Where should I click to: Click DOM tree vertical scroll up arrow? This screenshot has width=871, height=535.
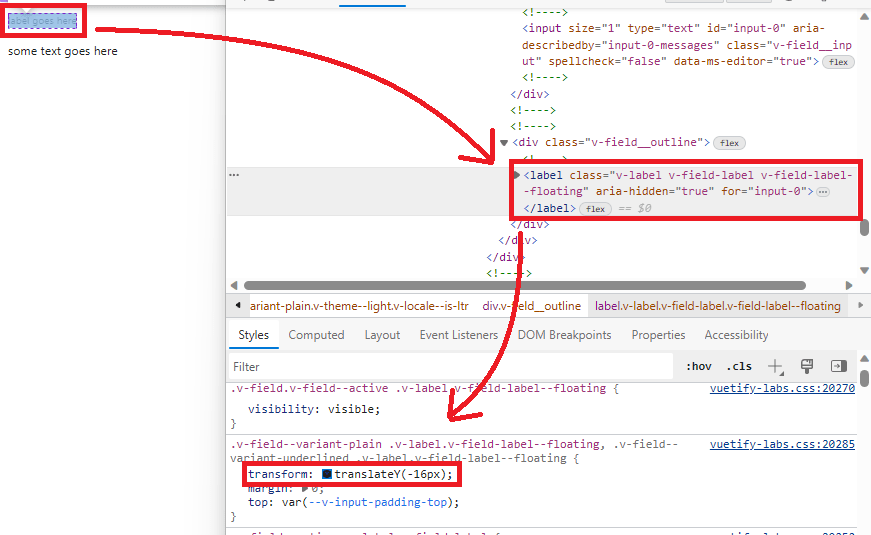(x=864, y=17)
